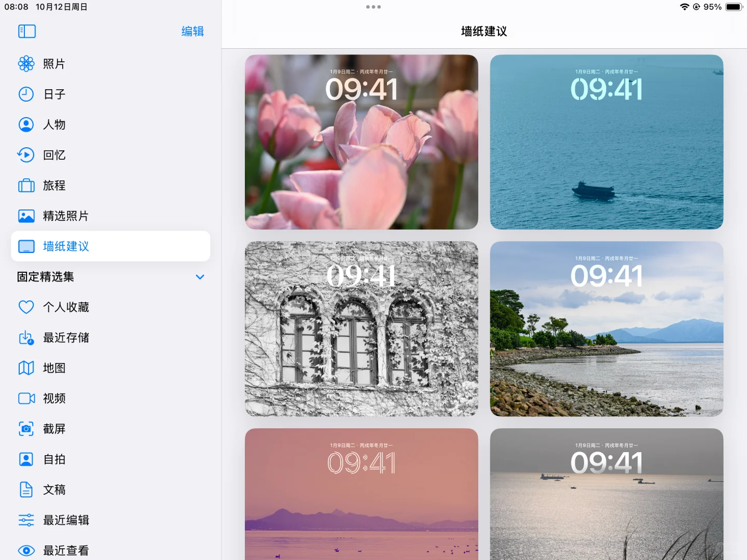Click the 墙纸建议 page title
The height and width of the screenshot is (560, 747).
coord(484,31)
